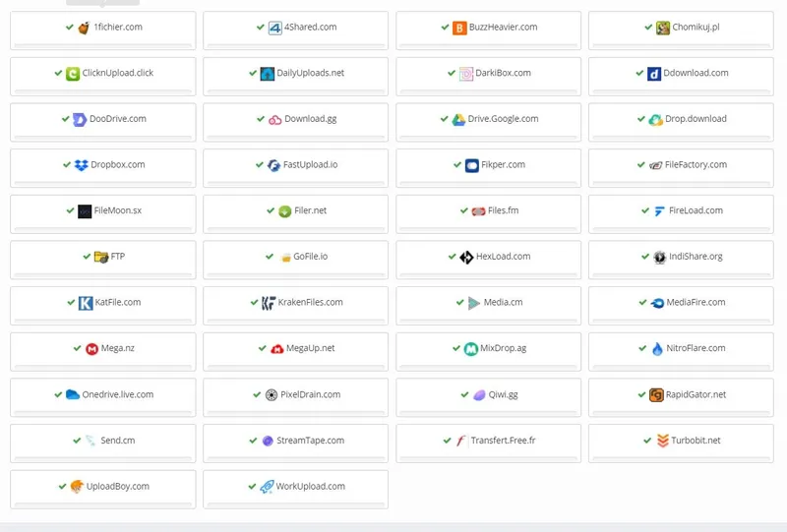Click the purple StreamTape.com icon
Screen dimensions: 787x532
[268, 441]
